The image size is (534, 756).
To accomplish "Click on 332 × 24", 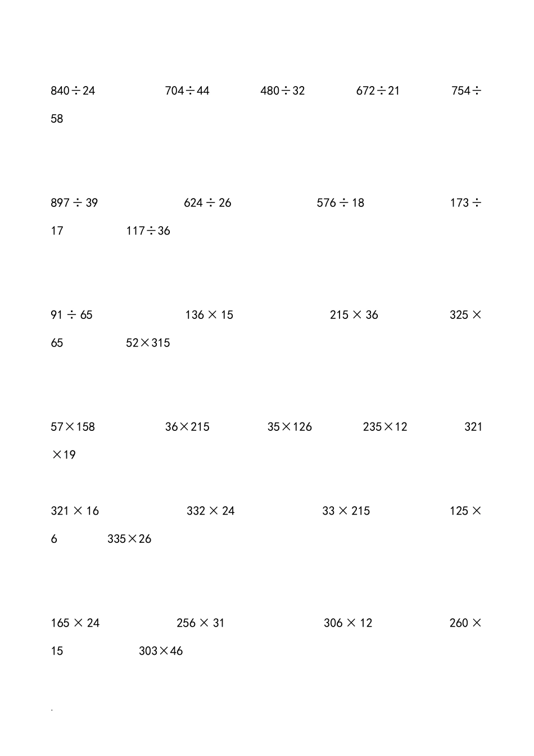I will (x=211, y=511).
